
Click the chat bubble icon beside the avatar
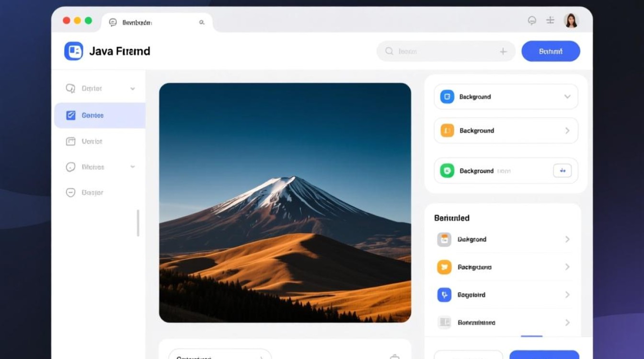532,21
